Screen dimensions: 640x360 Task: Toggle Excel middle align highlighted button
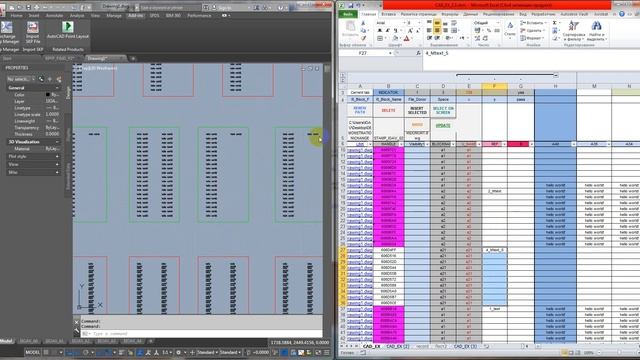[437, 23]
